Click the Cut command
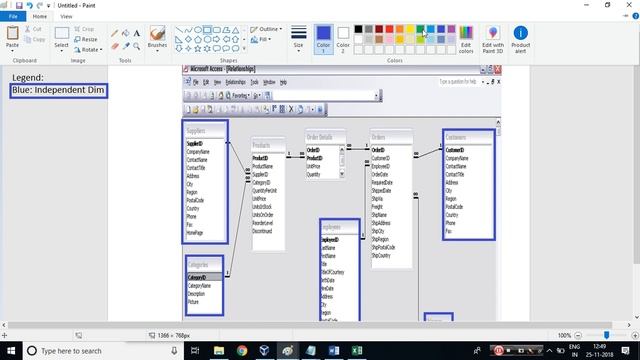Screen dimensions: 640x360 33,29
